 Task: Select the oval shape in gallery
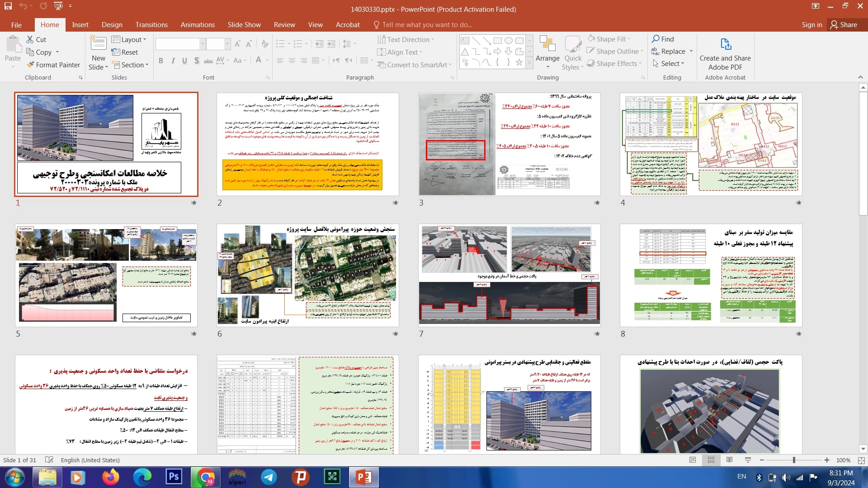509,41
